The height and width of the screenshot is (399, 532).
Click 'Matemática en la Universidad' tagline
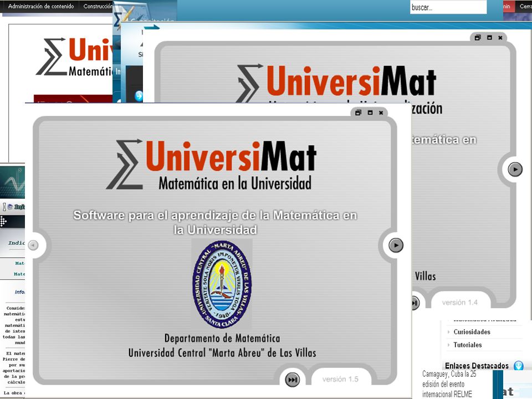[235, 183]
